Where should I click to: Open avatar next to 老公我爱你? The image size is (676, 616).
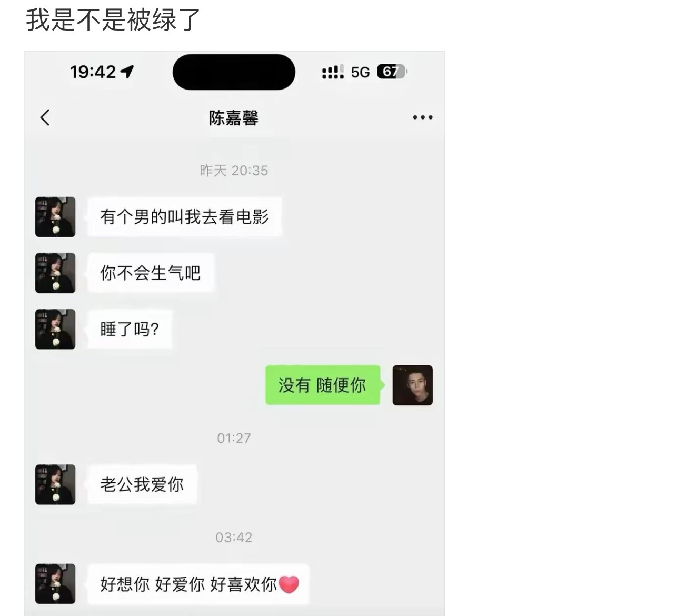[55, 484]
